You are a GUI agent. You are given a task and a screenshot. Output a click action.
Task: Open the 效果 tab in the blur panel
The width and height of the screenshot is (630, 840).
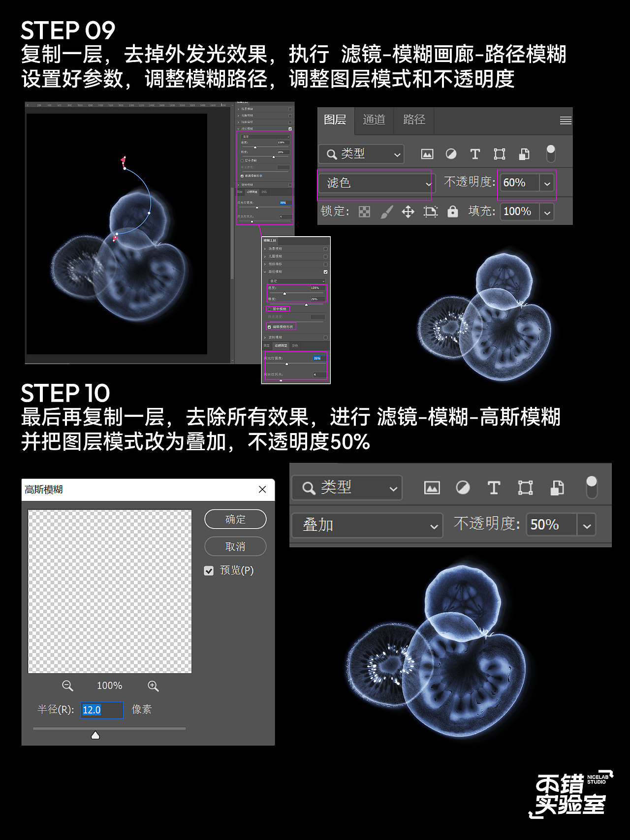click(x=267, y=345)
